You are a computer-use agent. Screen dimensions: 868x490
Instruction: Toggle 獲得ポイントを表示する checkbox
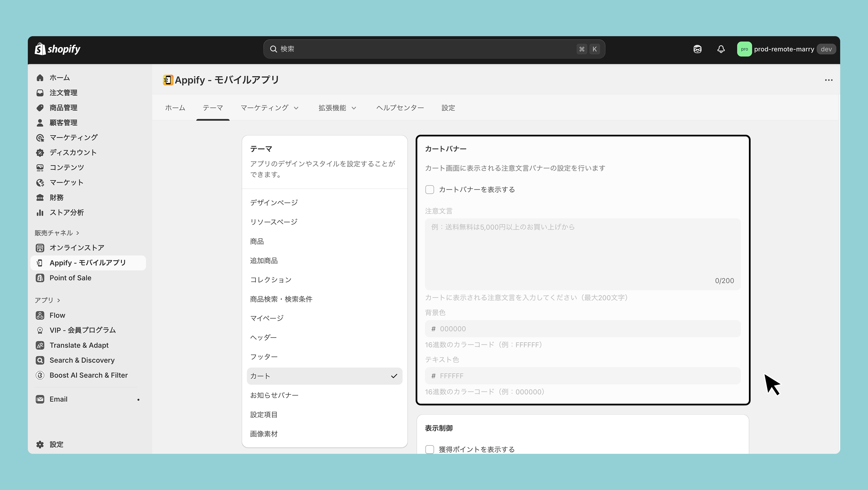coord(430,449)
